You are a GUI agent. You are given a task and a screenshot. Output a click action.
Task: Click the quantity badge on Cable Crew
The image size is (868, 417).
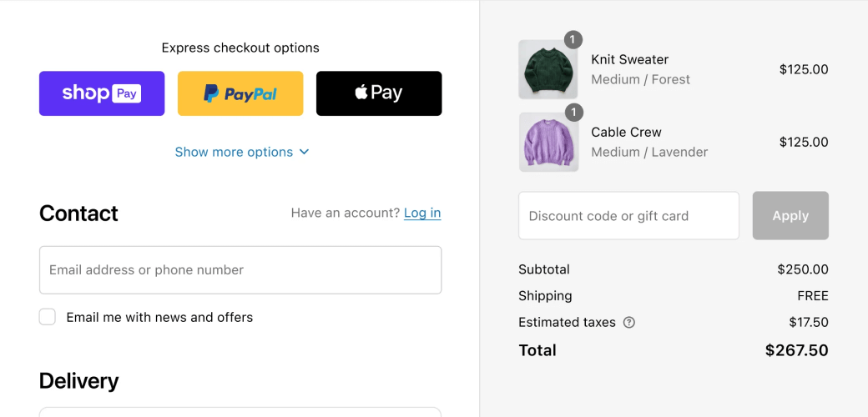573,112
